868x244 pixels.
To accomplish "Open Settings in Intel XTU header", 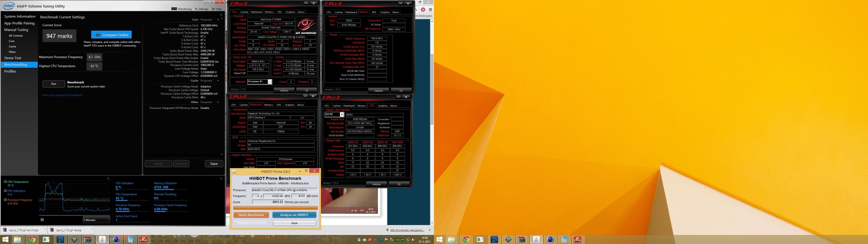I will click(x=202, y=9).
